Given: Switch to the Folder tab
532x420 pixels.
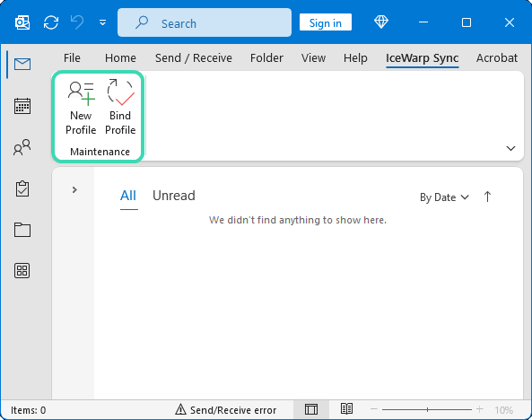Looking at the screenshot, I should click(266, 58).
